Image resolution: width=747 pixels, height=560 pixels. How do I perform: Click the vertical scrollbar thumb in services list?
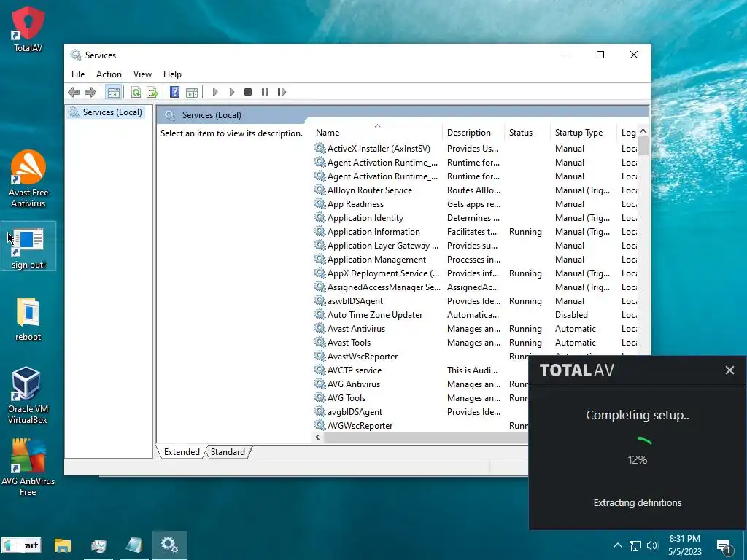(643, 146)
